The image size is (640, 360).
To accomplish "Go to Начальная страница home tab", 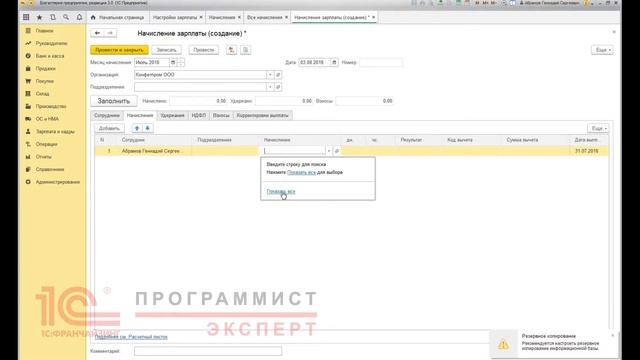I will pyautogui.click(x=117, y=18).
